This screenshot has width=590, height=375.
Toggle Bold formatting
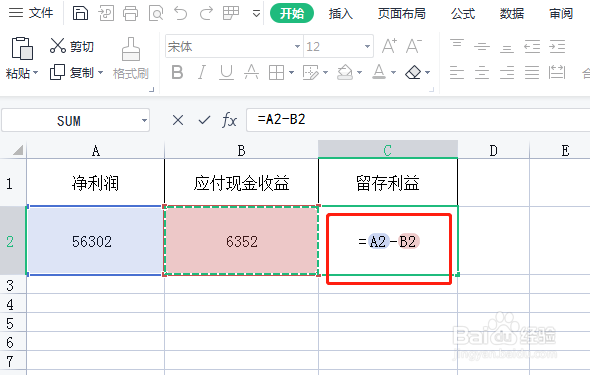pos(177,72)
